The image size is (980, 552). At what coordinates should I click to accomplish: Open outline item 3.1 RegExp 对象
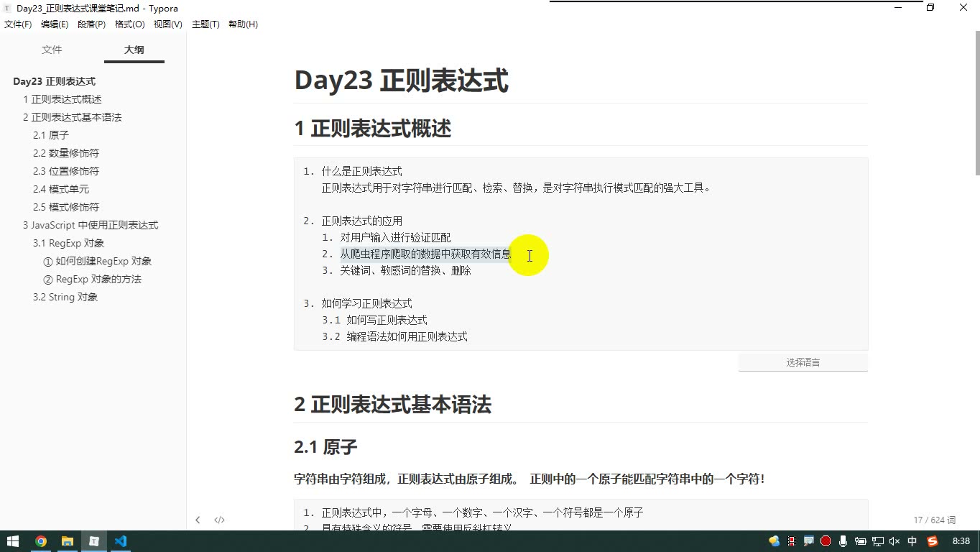point(69,243)
